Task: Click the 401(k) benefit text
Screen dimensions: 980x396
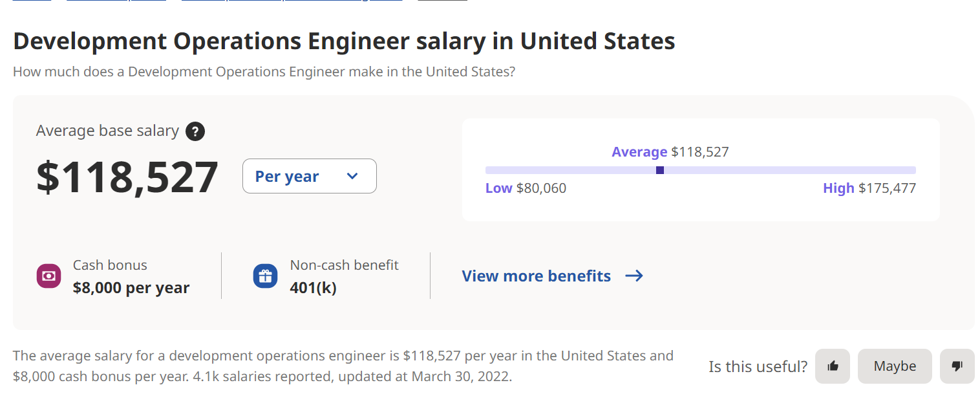Action: tap(314, 288)
